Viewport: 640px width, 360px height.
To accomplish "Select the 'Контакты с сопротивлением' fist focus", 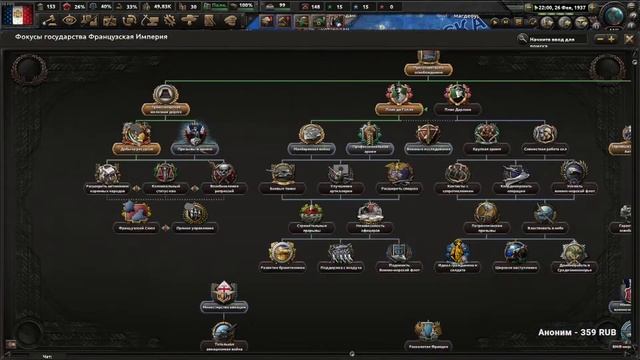I will tap(458, 178).
